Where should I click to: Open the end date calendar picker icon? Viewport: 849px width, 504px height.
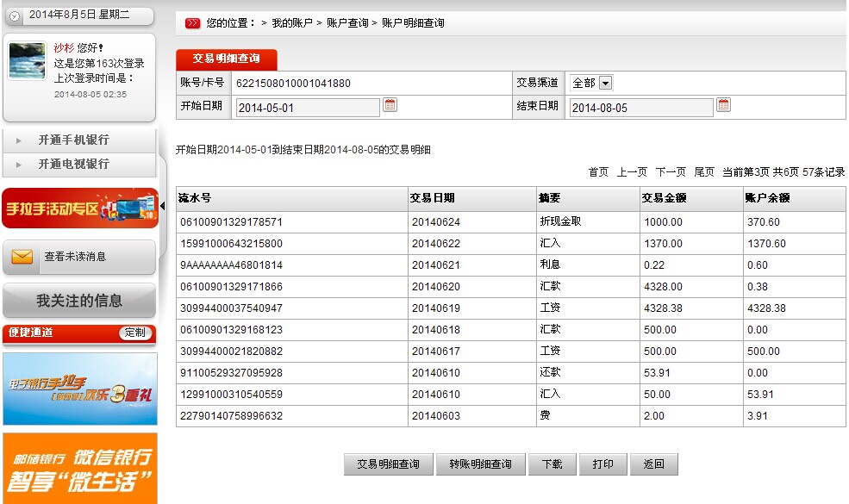point(723,105)
